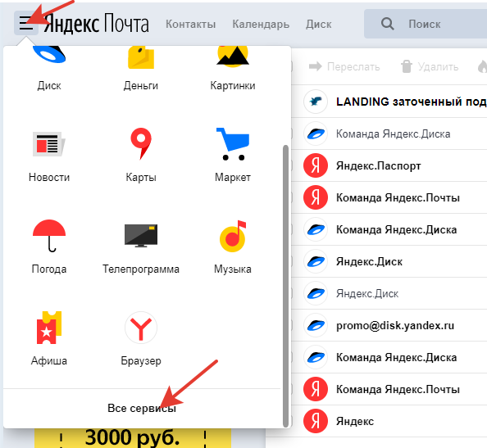
Task: Click avatar of LANDING заточенный email
Action: pyautogui.click(x=316, y=102)
